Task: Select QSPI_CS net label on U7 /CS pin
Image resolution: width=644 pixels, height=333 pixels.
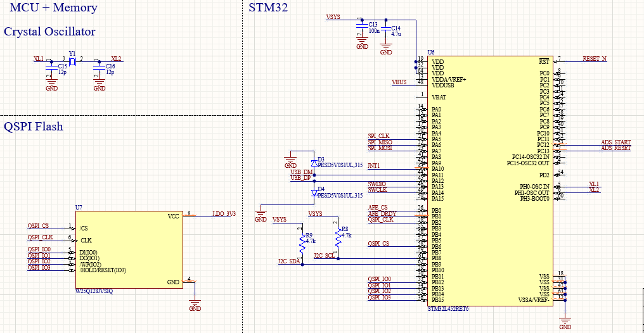Action: (38, 225)
